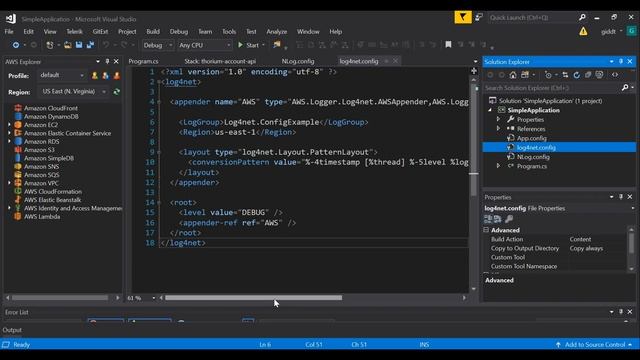This screenshot has height=360, width=640.
Task: Click the Save All toolbar icon
Action: coord(90,45)
